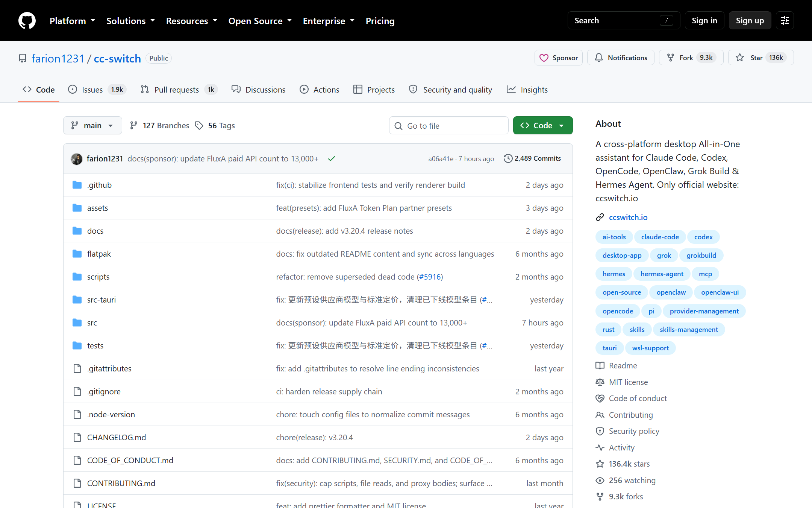
Task: Focus the Go to file search box
Action: (449, 125)
